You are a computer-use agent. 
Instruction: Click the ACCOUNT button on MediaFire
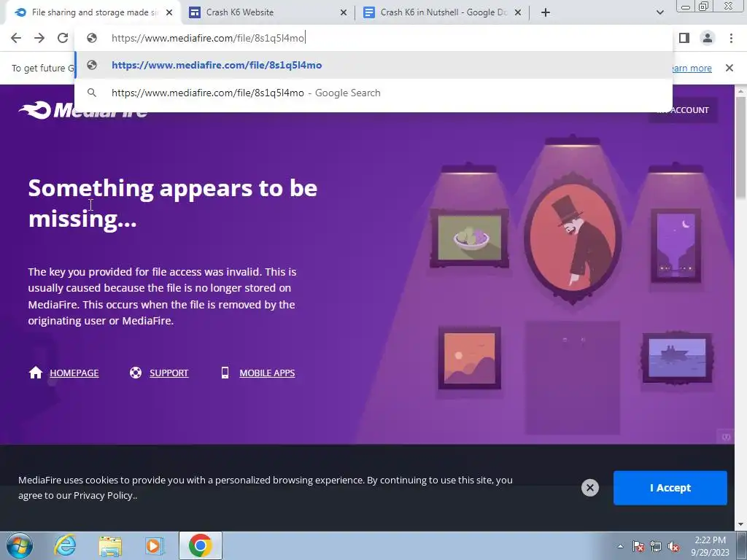pyautogui.click(x=683, y=110)
